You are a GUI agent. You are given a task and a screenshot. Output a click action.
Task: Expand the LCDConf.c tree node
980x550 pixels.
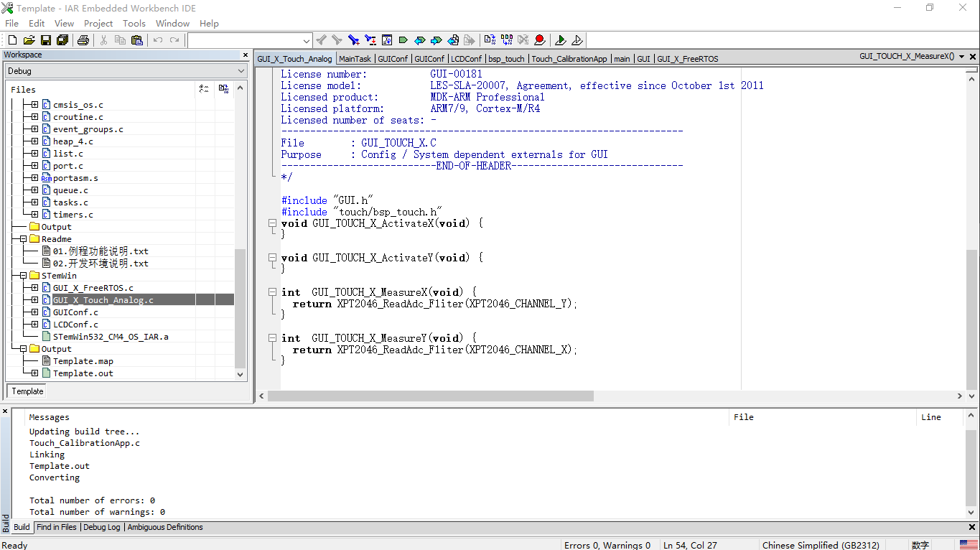pyautogui.click(x=34, y=325)
